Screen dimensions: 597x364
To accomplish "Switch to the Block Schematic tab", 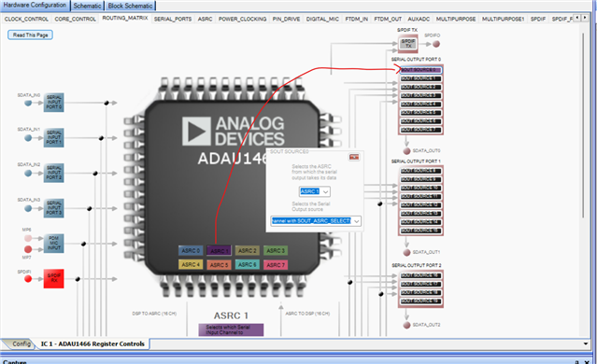I will pos(130,6).
